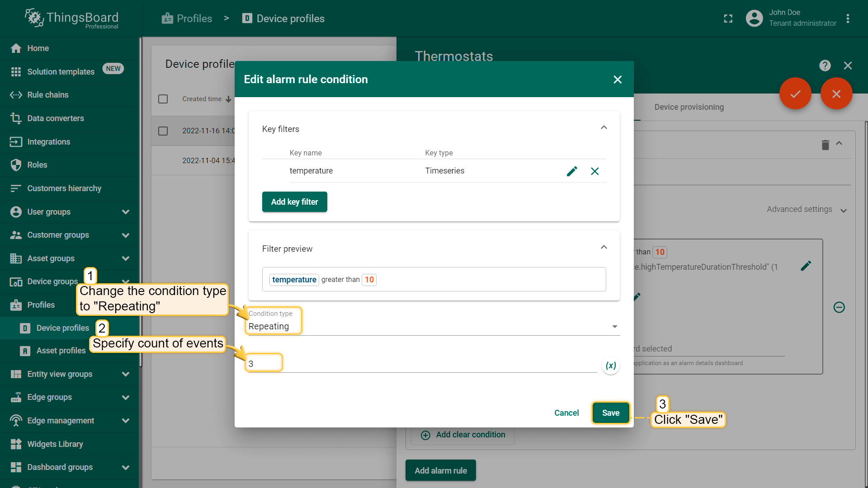Close the Thermostats details panel

pyautogui.click(x=848, y=66)
